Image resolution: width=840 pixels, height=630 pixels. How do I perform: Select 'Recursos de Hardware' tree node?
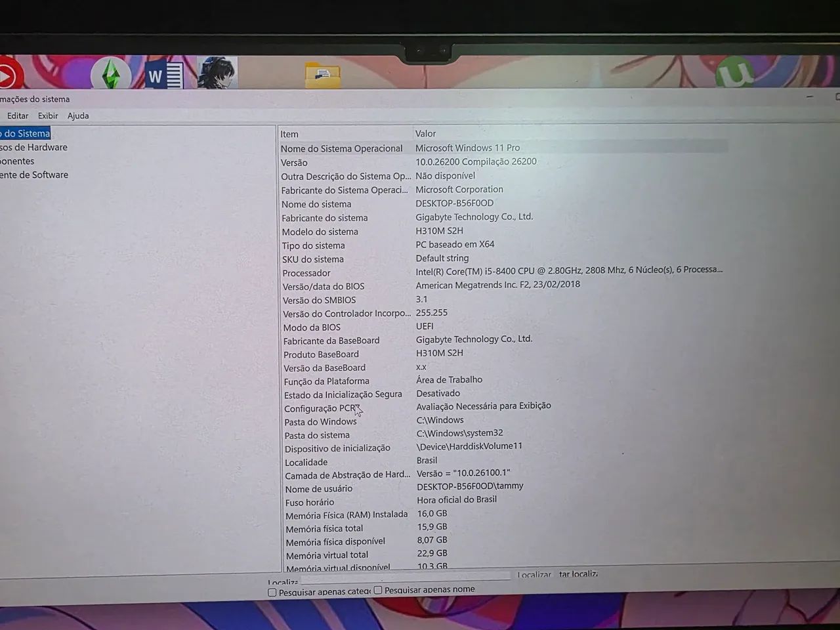(x=33, y=147)
